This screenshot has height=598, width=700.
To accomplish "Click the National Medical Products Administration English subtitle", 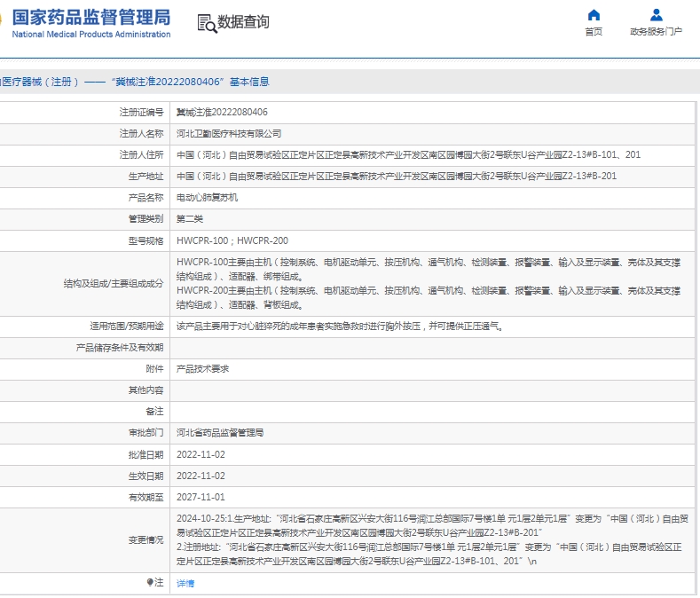I will pyautogui.click(x=90, y=35).
